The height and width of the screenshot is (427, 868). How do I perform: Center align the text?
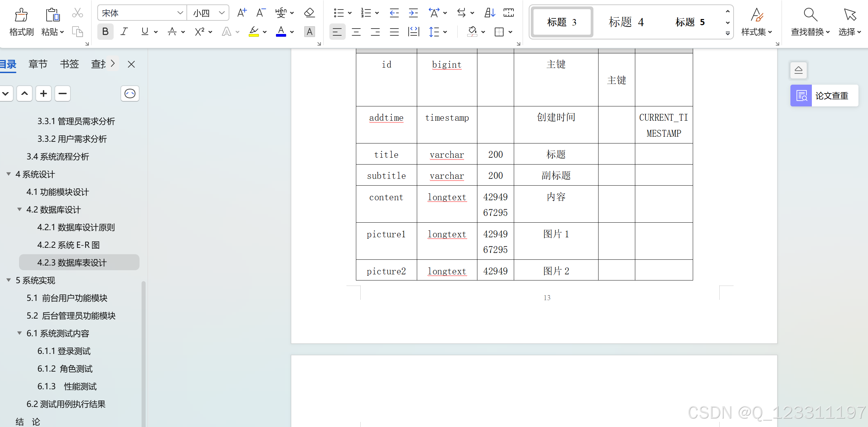point(356,32)
